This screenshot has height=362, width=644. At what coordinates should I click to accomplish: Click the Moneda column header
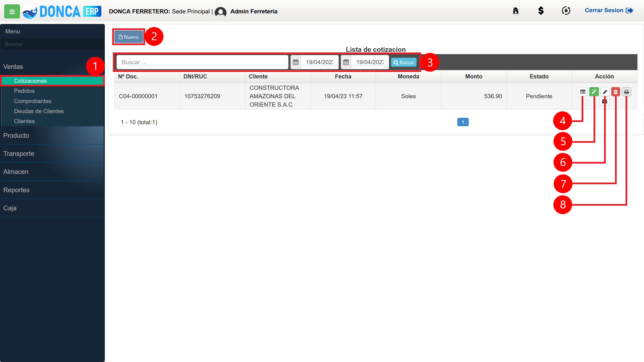408,76
